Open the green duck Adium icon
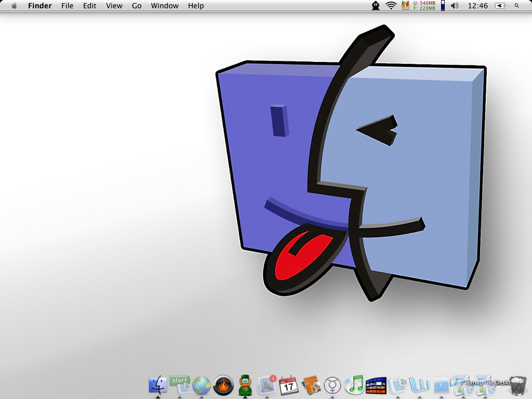The height and width of the screenshot is (399, 532). click(x=245, y=385)
